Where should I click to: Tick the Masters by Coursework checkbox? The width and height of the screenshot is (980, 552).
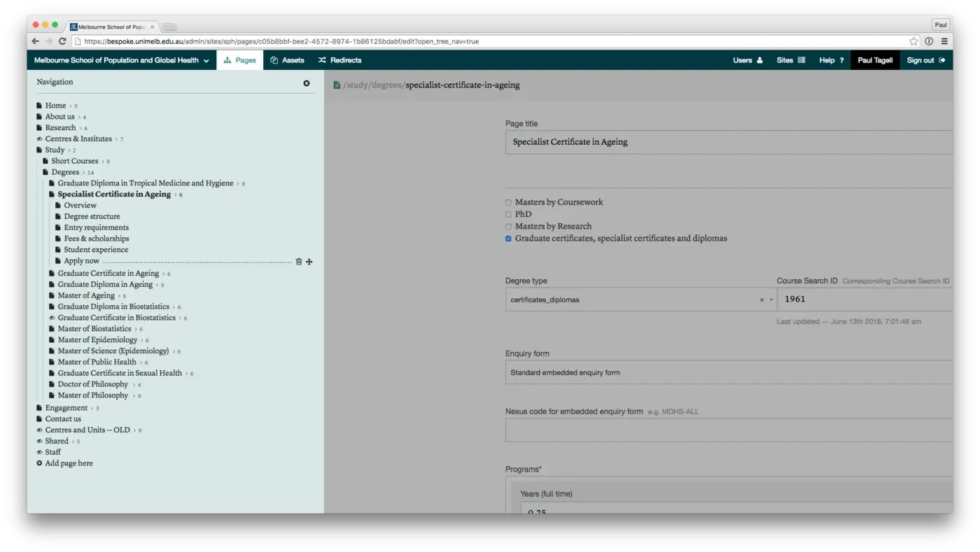508,203
